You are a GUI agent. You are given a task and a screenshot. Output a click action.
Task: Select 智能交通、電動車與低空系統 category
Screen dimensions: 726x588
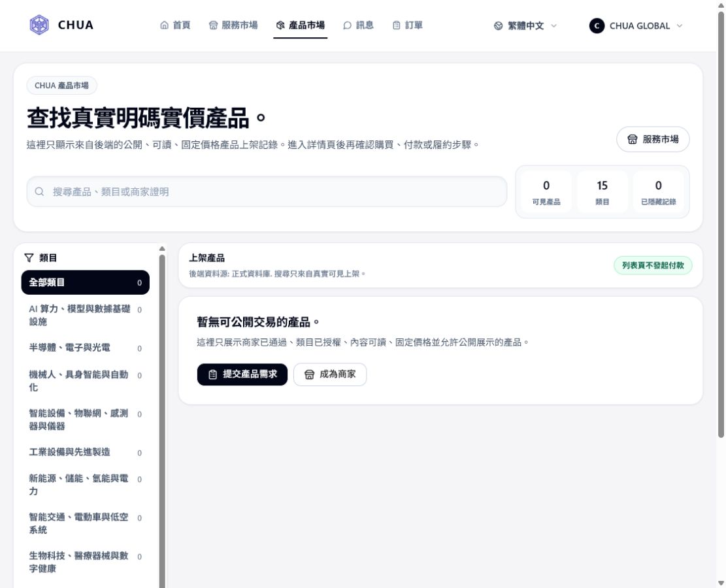85,523
